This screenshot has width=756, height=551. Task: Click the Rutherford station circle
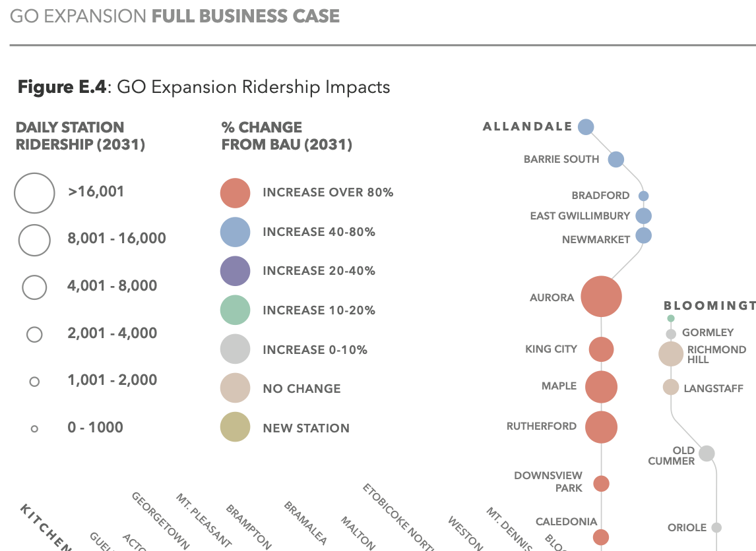[x=601, y=427]
